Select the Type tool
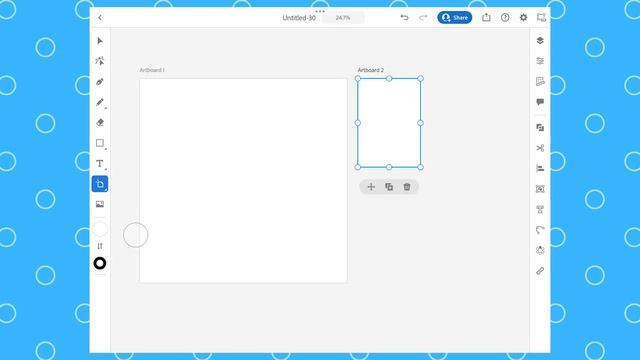This screenshot has height=360, width=640. tap(100, 163)
